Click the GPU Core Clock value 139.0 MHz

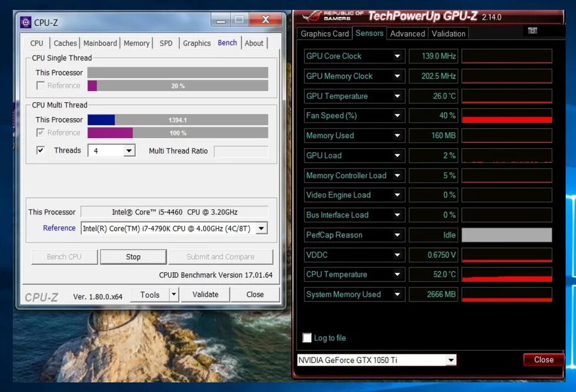click(x=433, y=56)
